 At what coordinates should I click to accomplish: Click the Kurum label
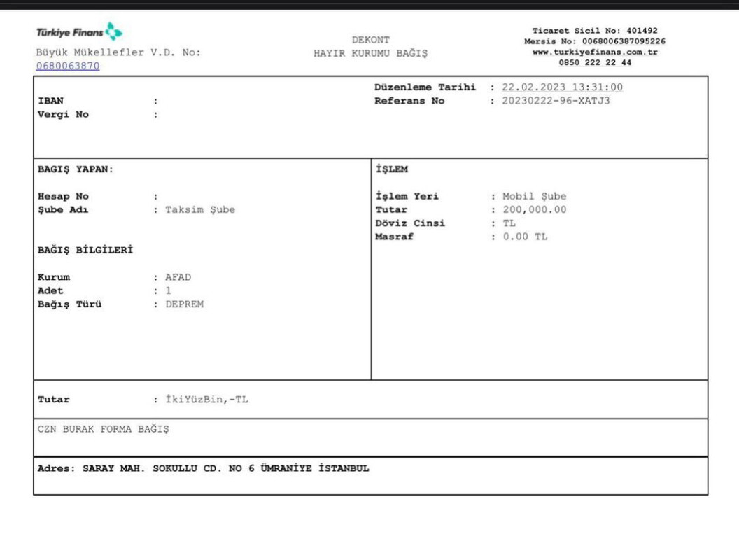54,277
